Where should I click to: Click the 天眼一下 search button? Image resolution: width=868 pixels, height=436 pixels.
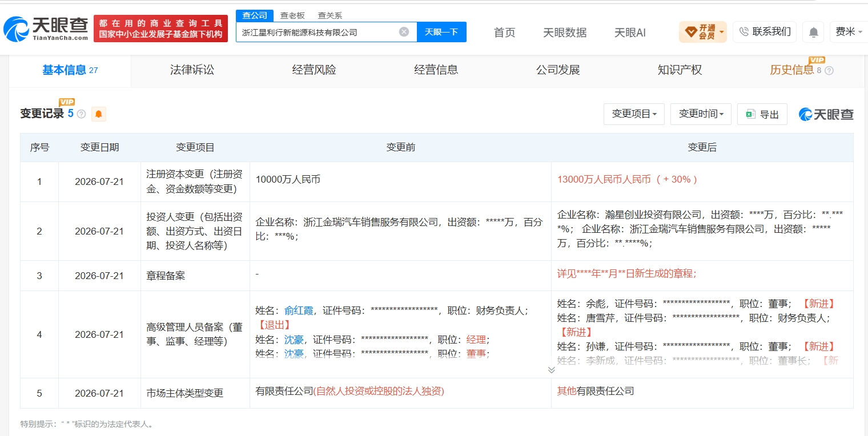[441, 32]
